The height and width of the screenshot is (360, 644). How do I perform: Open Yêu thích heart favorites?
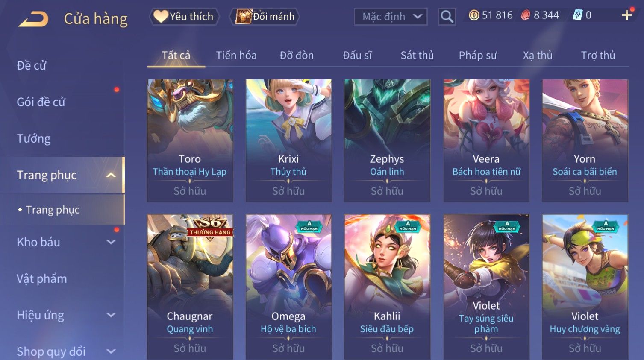184,17
